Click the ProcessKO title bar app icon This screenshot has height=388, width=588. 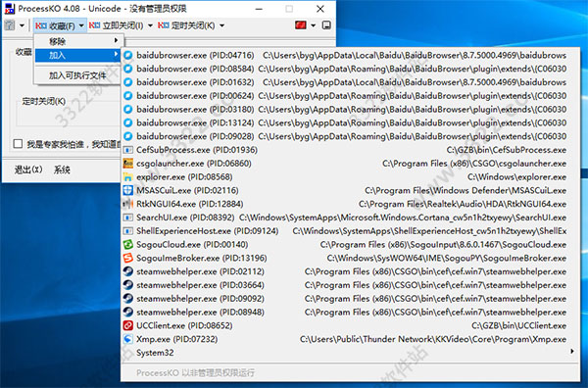point(10,8)
